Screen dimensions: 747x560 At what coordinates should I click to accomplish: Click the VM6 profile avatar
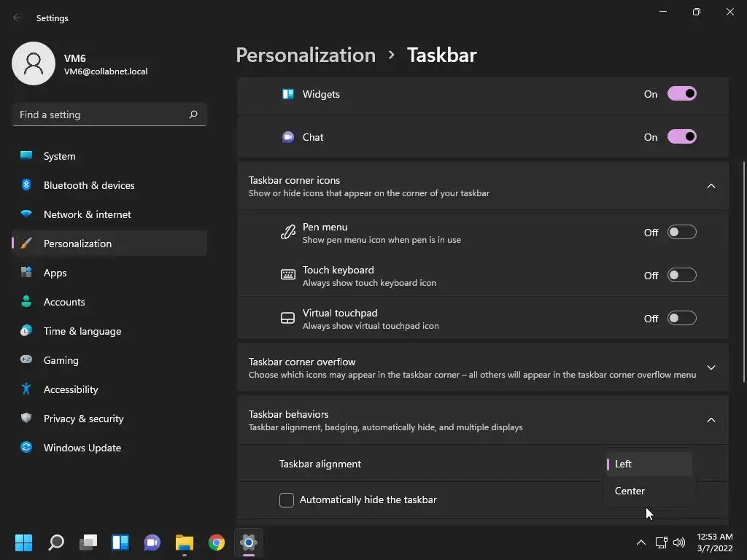pos(34,63)
